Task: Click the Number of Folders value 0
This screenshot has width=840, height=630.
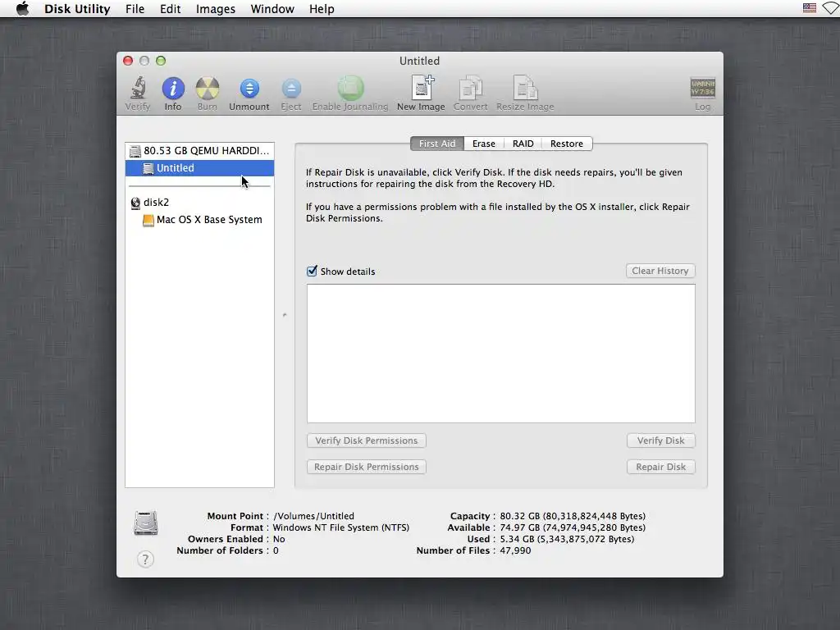Action: [x=276, y=550]
